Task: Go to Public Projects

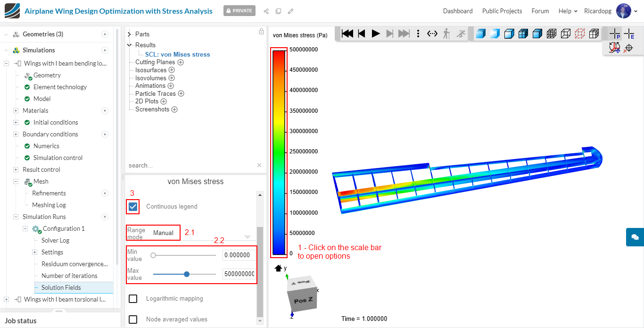Action: (502, 11)
